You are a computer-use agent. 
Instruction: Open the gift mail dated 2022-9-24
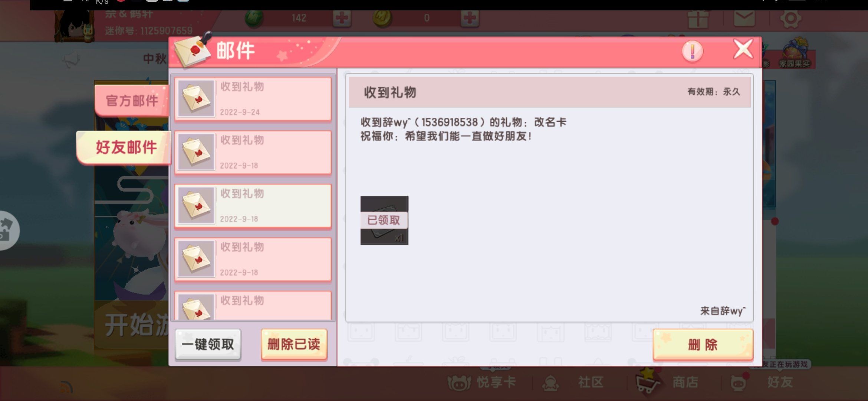pyautogui.click(x=253, y=99)
